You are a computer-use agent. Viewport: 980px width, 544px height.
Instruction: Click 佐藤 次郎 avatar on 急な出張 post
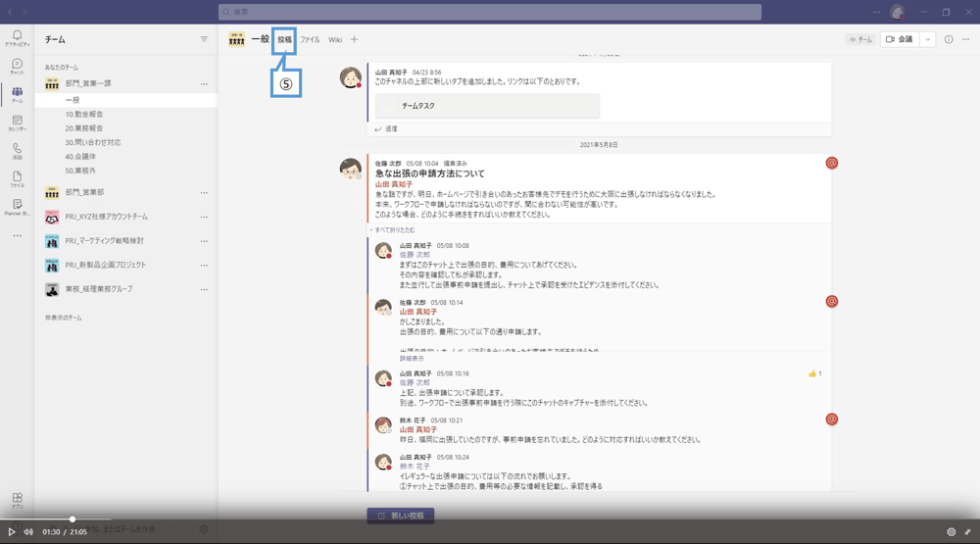tap(351, 169)
